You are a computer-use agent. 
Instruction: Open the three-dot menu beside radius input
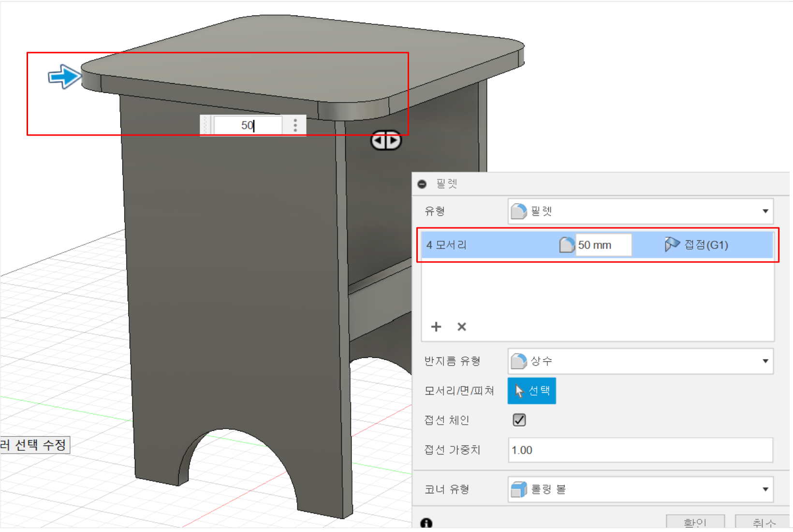[295, 126]
